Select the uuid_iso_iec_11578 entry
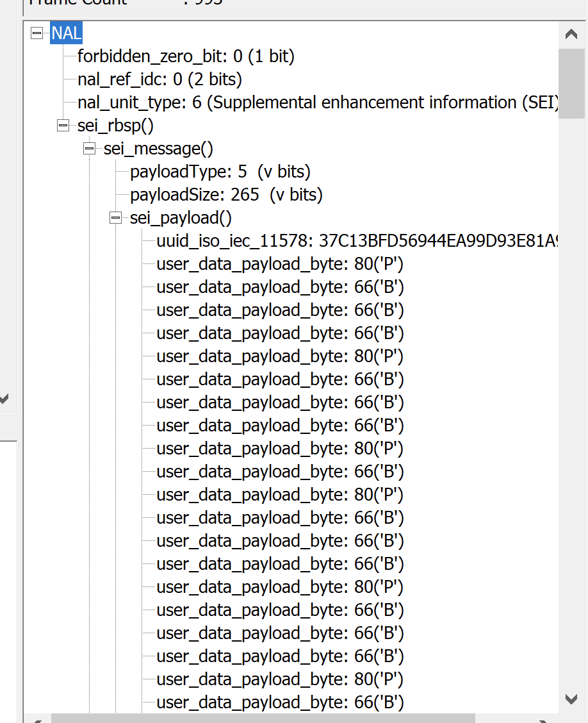 coord(356,241)
